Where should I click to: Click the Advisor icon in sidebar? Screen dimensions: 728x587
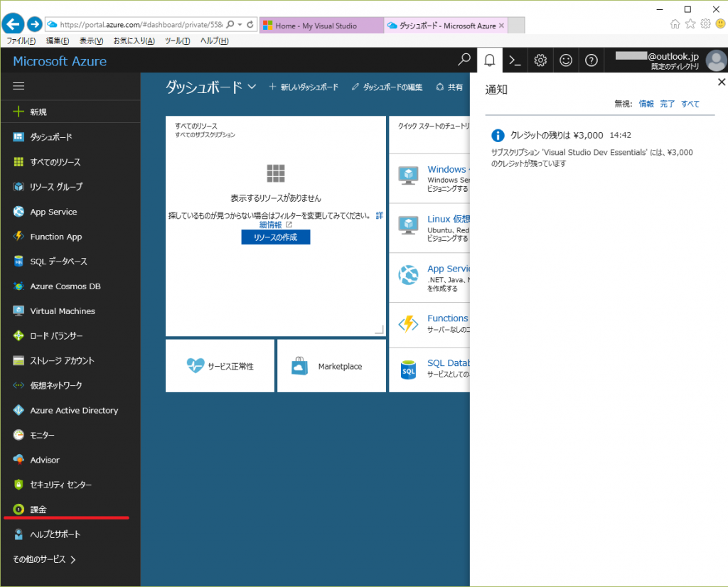point(18,460)
